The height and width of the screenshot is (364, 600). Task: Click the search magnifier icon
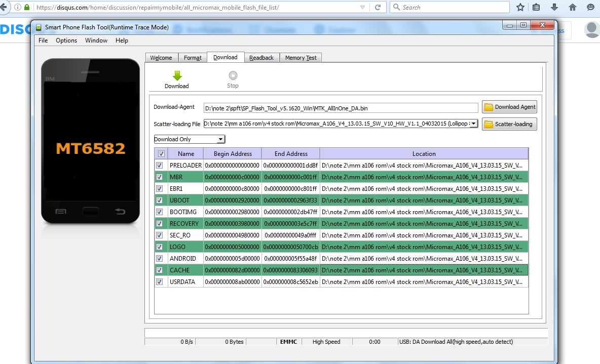tap(396, 7)
